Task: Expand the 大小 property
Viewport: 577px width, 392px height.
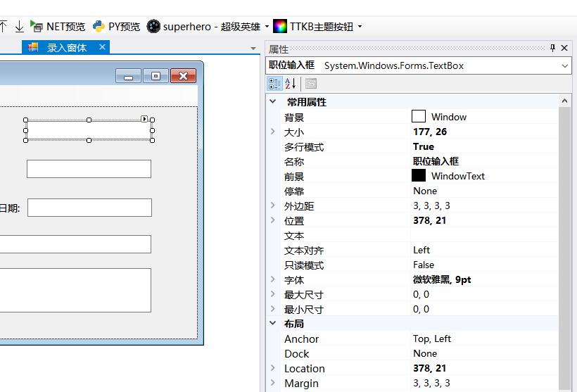Action: click(273, 132)
